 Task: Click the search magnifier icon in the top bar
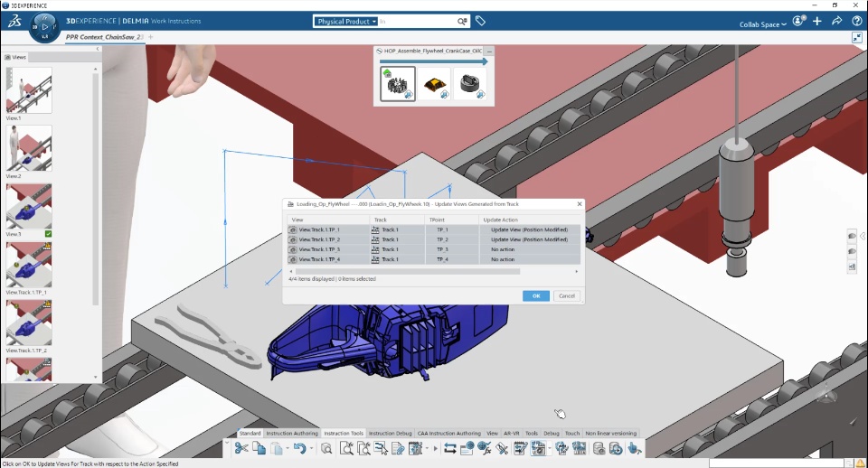pyautogui.click(x=462, y=22)
